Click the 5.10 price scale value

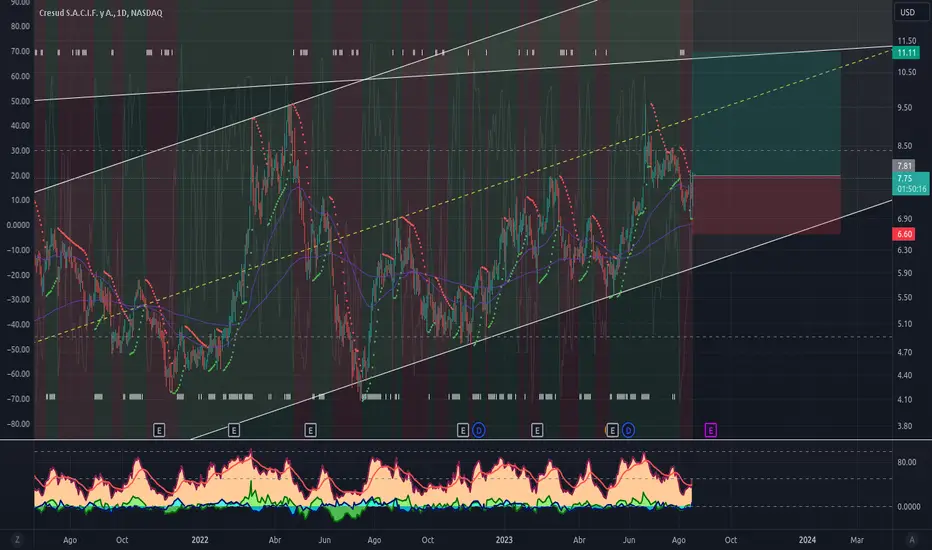click(x=904, y=324)
